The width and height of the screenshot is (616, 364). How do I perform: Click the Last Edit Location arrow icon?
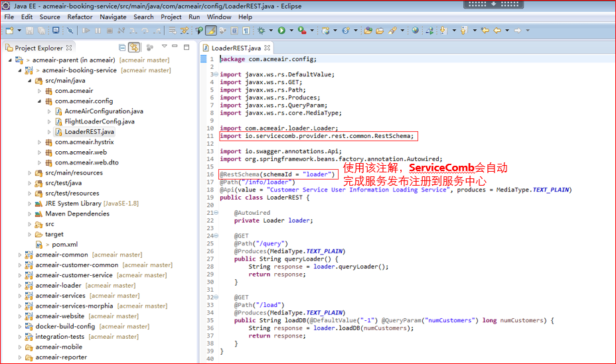coord(485,30)
